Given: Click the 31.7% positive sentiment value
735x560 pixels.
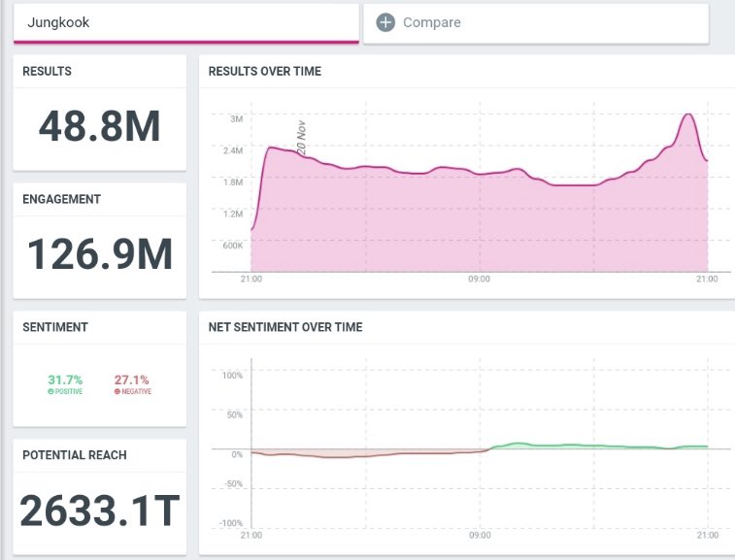Looking at the screenshot, I should (x=65, y=379).
